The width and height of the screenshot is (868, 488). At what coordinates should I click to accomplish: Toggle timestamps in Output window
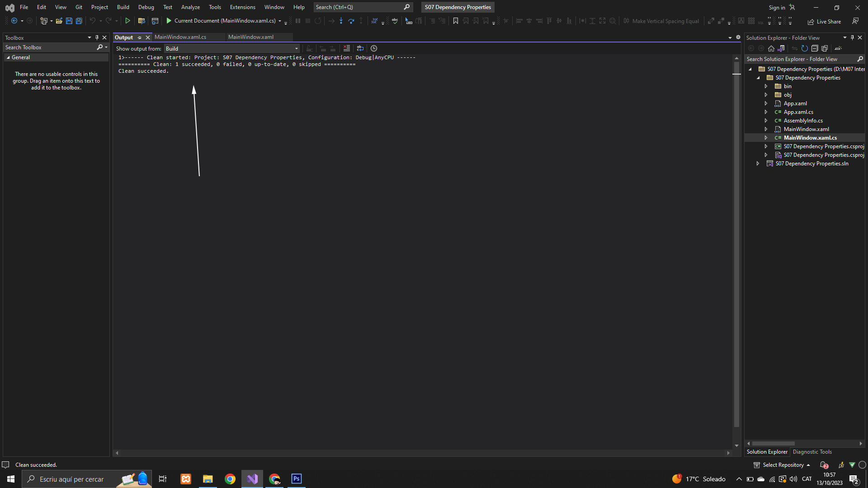(x=374, y=48)
